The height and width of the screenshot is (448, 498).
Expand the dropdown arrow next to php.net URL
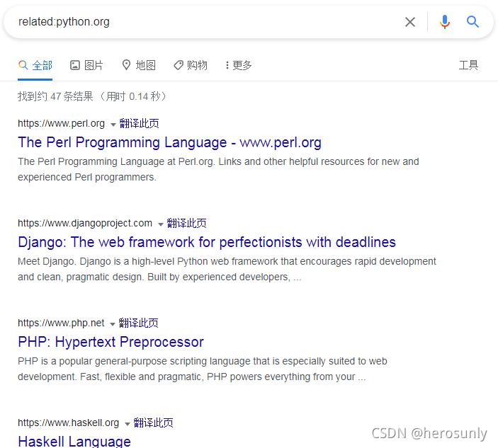coord(112,324)
